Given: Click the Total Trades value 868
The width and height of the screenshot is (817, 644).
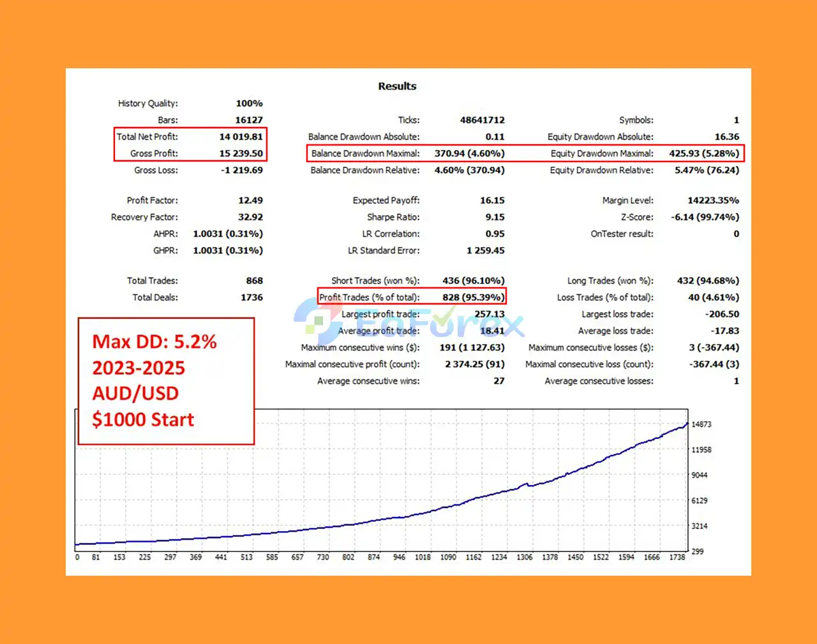Looking at the screenshot, I should pyautogui.click(x=254, y=281).
